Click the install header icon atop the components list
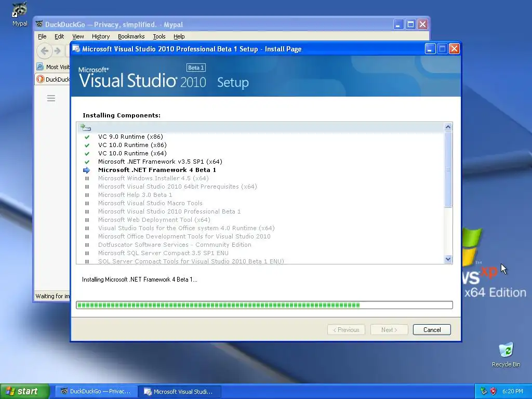Screen dimensions: 532x399 (x=86, y=128)
